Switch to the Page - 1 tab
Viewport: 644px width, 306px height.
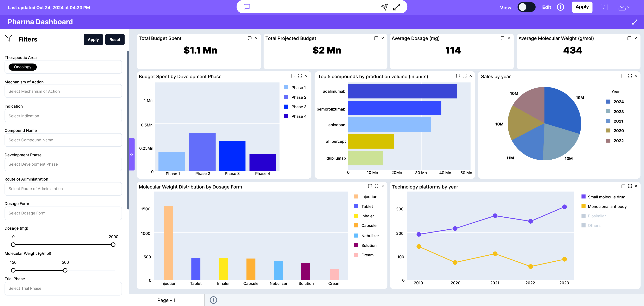[x=166, y=300]
